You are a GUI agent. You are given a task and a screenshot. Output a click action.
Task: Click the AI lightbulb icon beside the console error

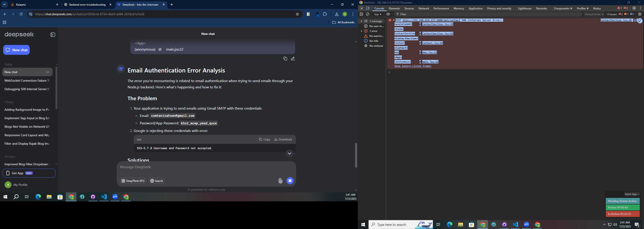point(640,21)
